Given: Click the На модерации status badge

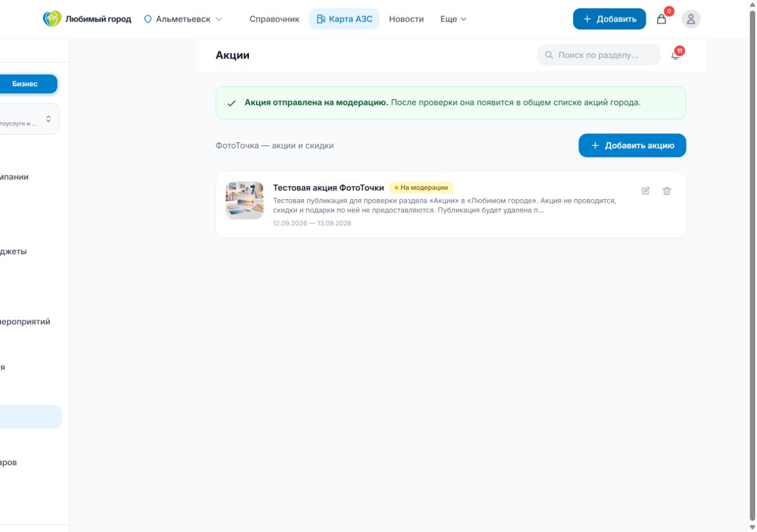Looking at the screenshot, I should click(x=421, y=188).
